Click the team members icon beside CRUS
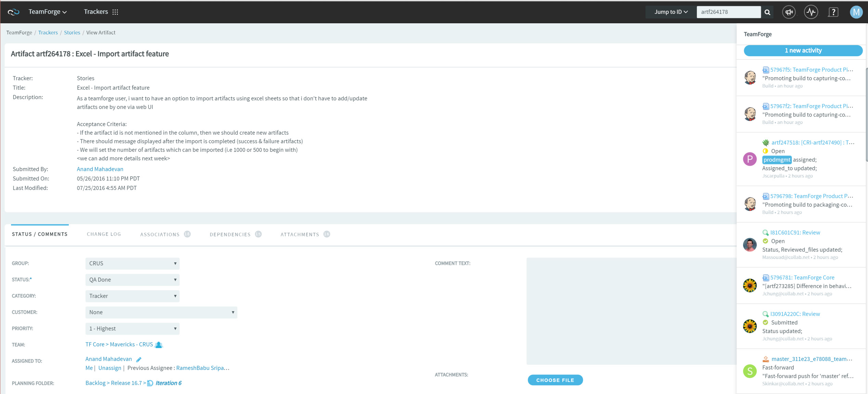The image size is (868, 394). [x=159, y=345]
